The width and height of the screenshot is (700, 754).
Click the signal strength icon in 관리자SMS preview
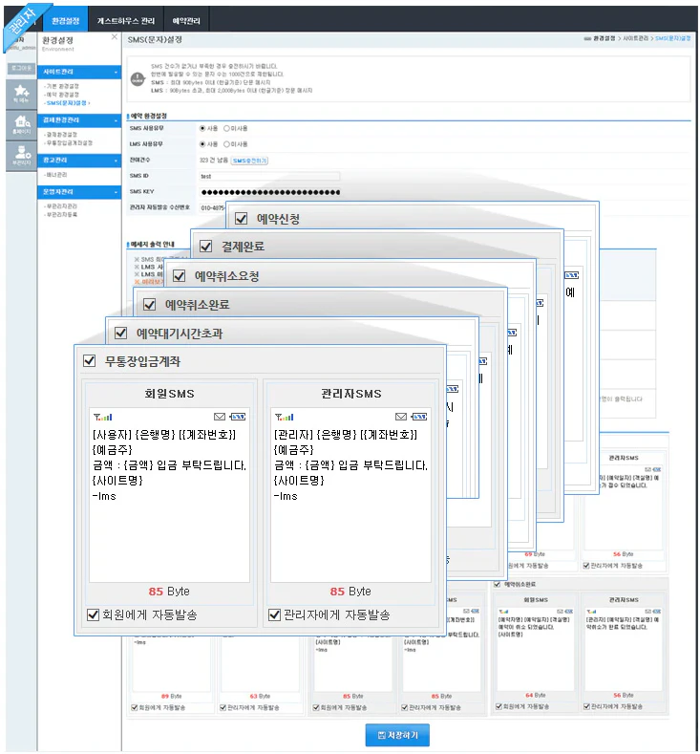[x=284, y=417]
